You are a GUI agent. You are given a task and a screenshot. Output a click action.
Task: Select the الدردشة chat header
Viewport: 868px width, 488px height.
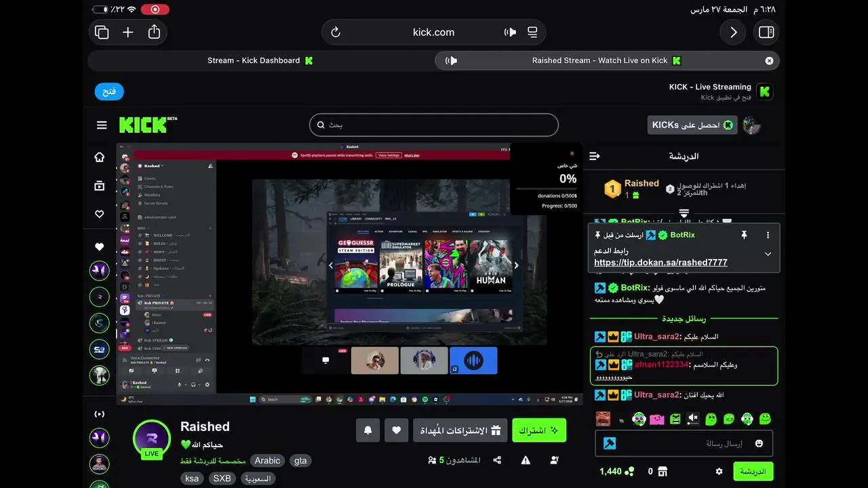[684, 156]
